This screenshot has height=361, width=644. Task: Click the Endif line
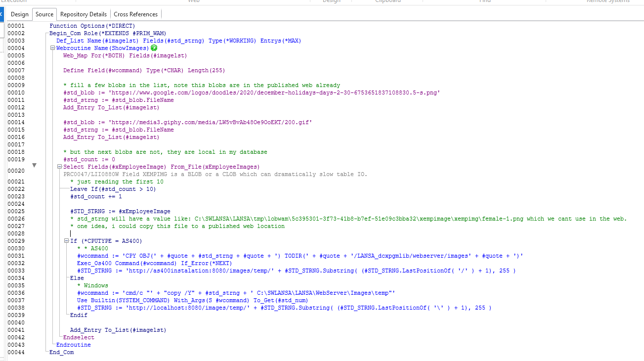coord(79,315)
